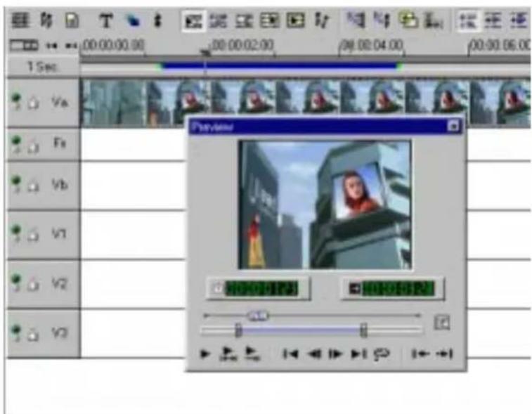Select the Title clip 'T' tool

[106, 21]
